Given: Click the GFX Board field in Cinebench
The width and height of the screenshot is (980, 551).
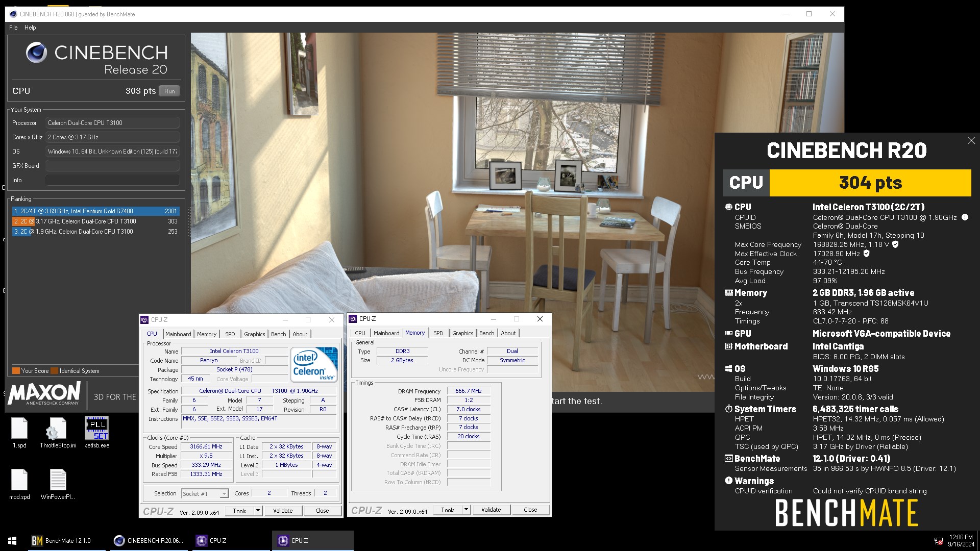Looking at the screenshot, I should tap(112, 166).
